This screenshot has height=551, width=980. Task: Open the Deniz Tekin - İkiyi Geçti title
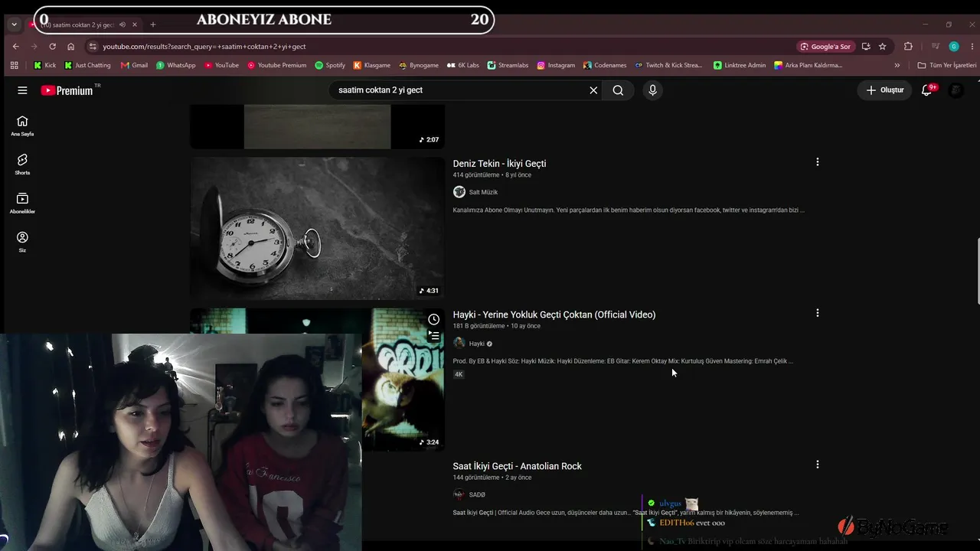499,164
